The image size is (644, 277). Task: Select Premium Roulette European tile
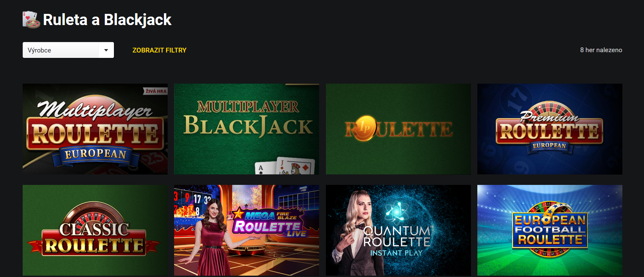550,129
